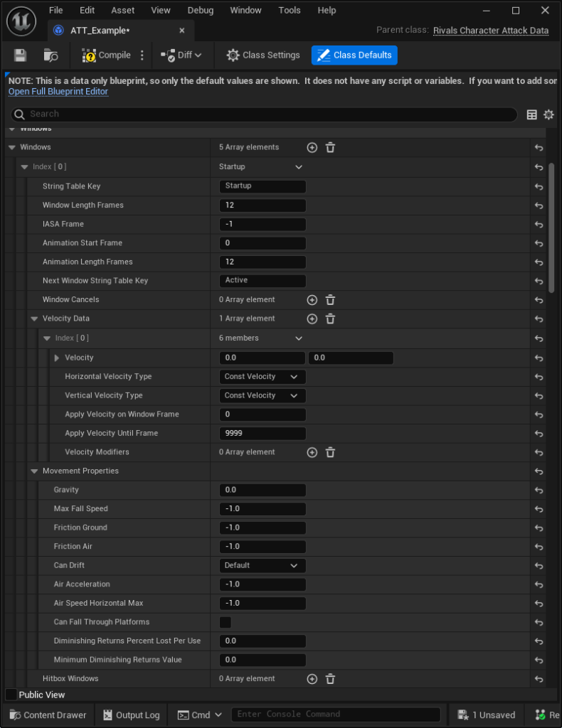Collapse Velocity Data Index [0]

47,338
